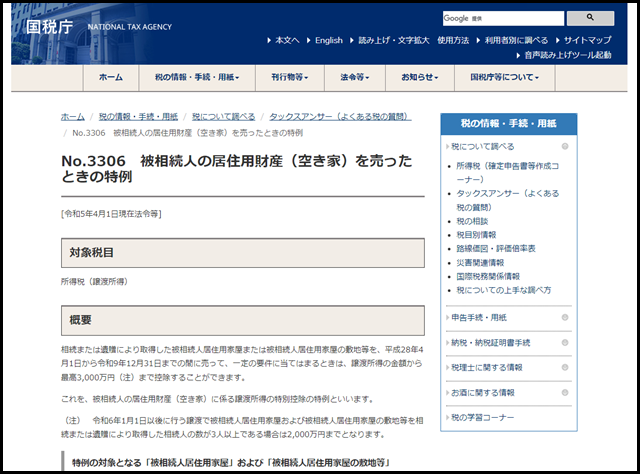This screenshot has height=474, width=640.
Task: Collapse sidebar section 税について調べる
Action: pyautogui.click(x=482, y=146)
